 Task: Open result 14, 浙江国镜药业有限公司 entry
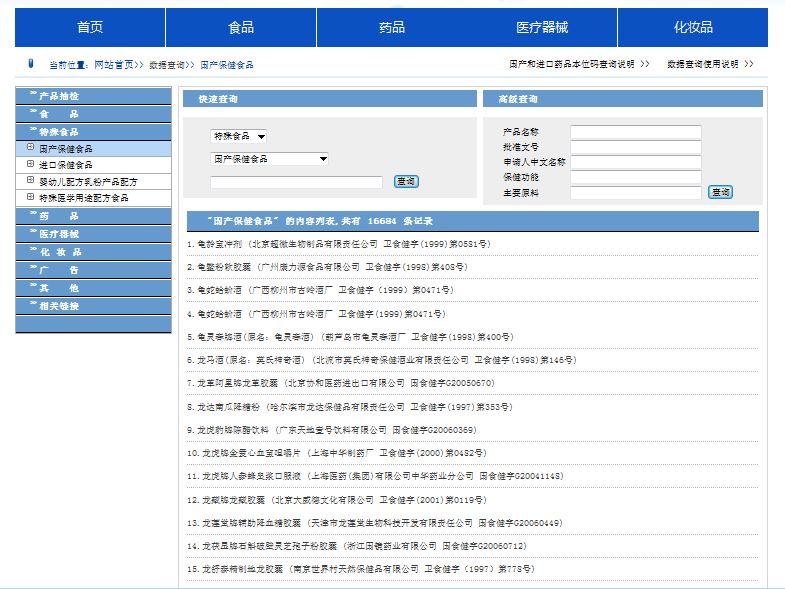click(x=357, y=546)
